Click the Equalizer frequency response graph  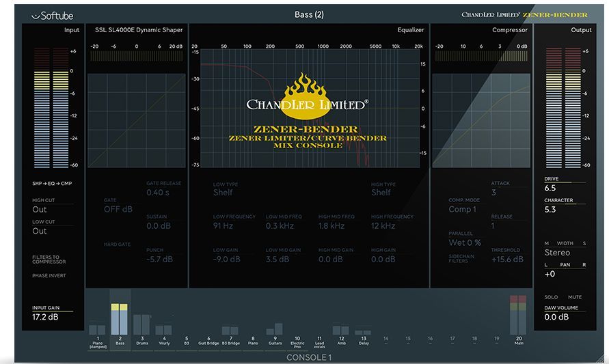(x=310, y=109)
